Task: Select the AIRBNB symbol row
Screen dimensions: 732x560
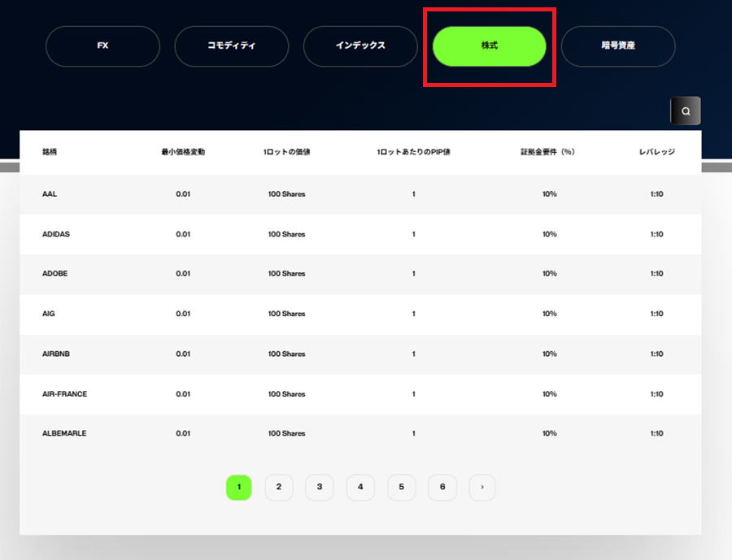Action: click(x=360, y=354)
